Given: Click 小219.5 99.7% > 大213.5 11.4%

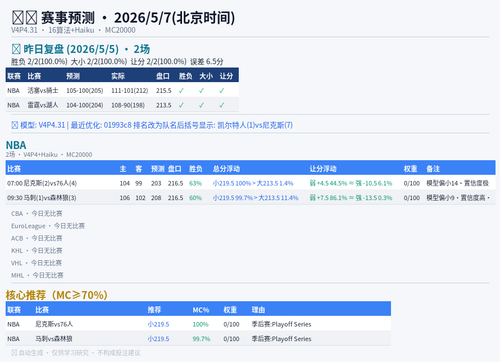Looking at the screenshot, I should point(255,198).
